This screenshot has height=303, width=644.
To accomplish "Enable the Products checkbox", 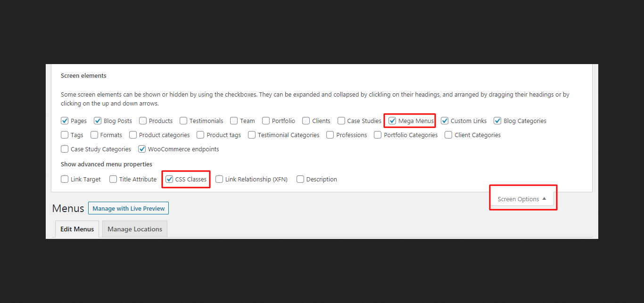I will [x=143, y=121].
